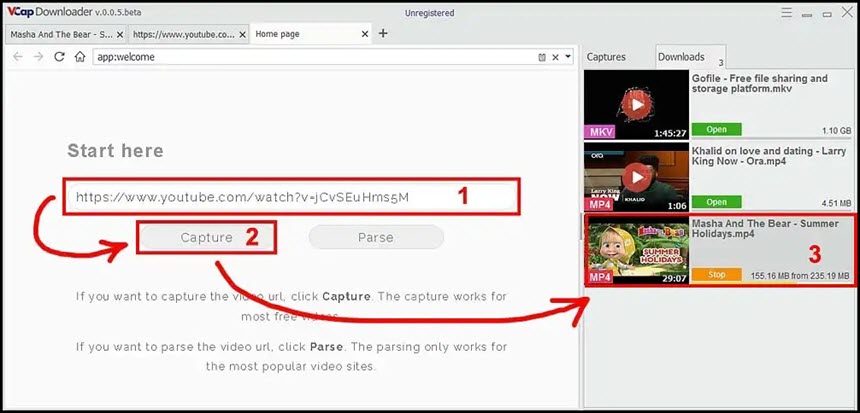This screenshot has width=860, height=413.
Task: Click the 'Unregistered' title bar label
Action: (x=429, y=13)
